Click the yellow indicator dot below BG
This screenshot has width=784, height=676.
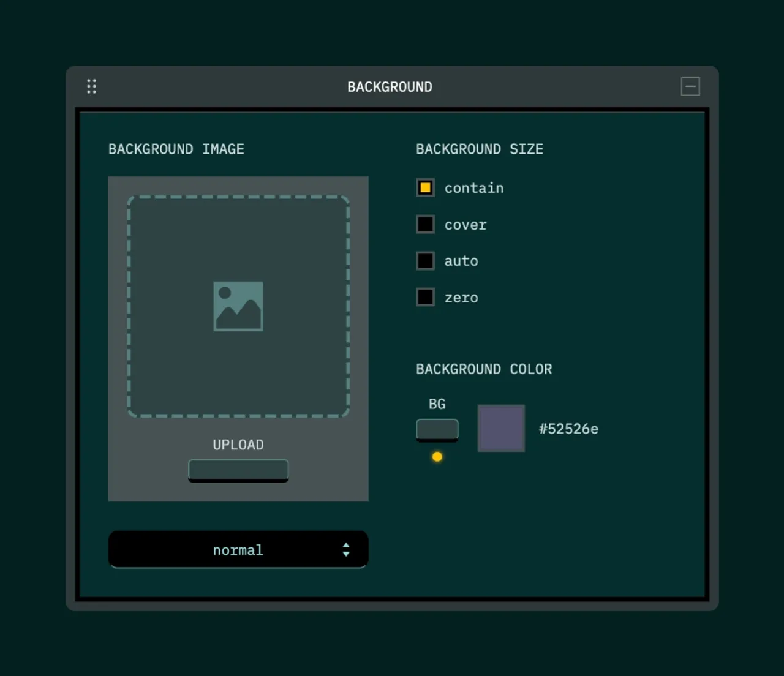point(437,457)
